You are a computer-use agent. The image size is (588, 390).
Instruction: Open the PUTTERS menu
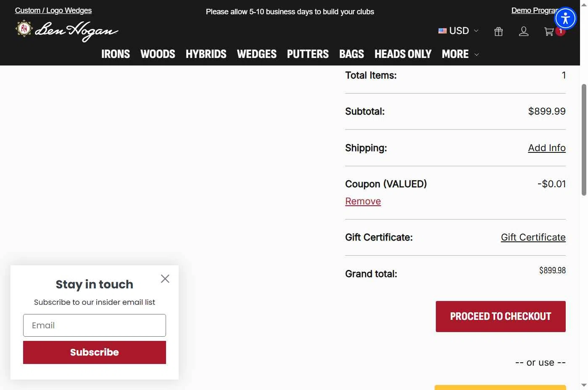coord(308,54)
